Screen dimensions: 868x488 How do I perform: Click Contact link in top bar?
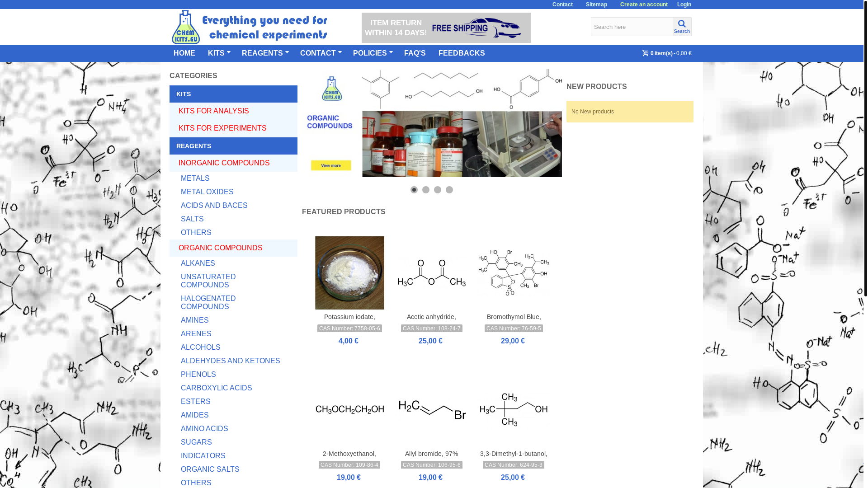point(562,5)
